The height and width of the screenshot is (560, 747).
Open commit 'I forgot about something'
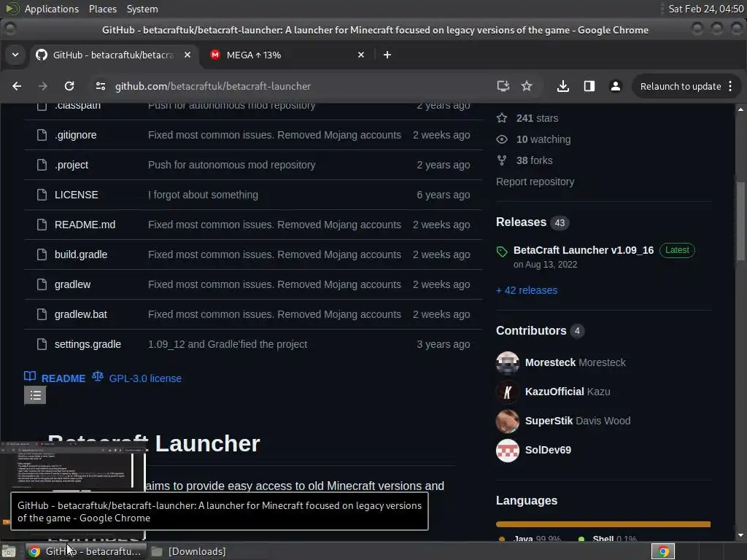(x=203, y=195)
